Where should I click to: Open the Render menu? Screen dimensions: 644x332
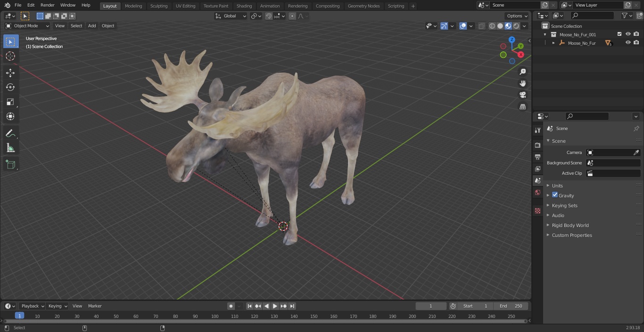click(x=47, y=5)
